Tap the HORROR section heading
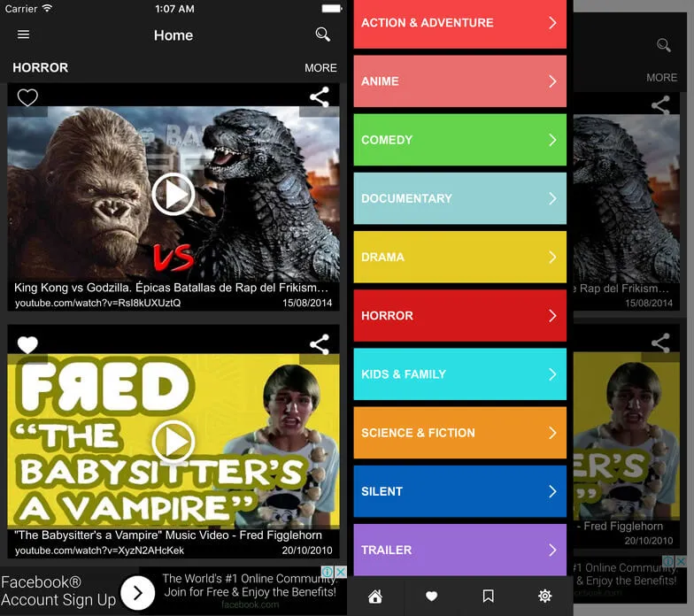694x616 pixels. pos(41,67)
